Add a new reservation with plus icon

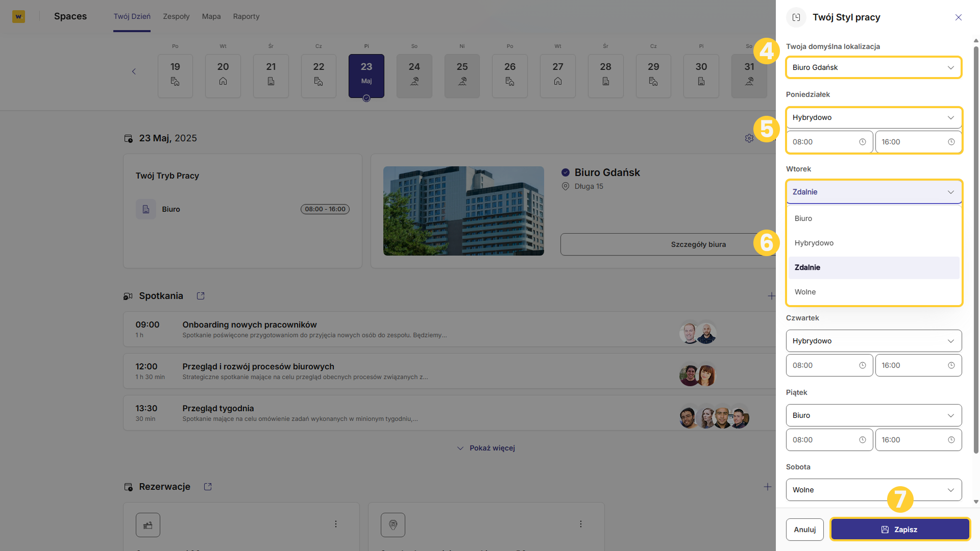[x=767, y=487]
